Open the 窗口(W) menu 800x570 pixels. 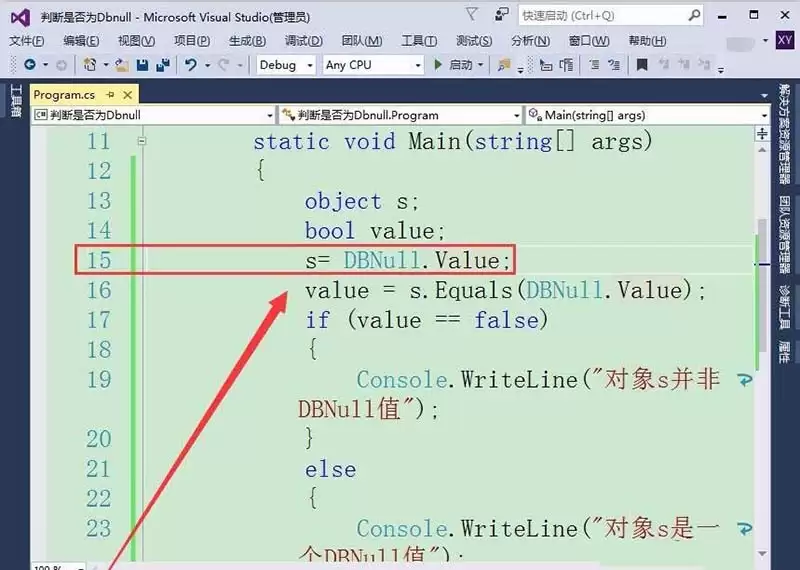click(589, 41)
